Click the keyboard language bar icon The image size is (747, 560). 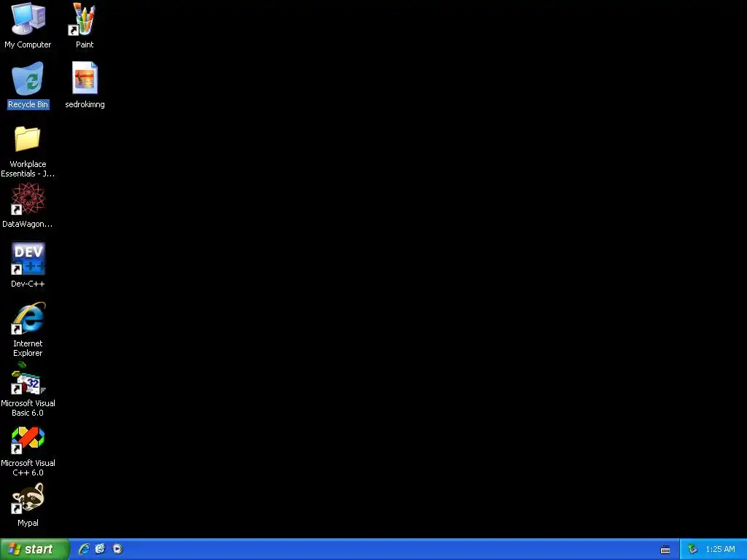pyautogui.click(x=665, y=550)
